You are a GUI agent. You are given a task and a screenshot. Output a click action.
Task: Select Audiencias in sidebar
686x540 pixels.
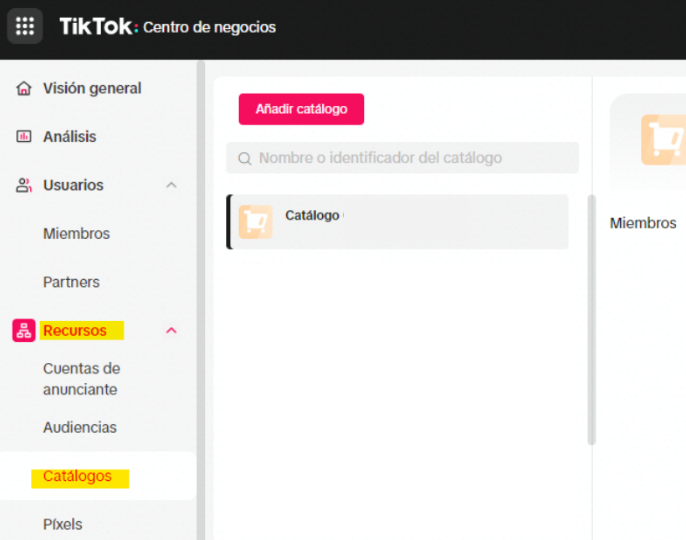pyautogui.click(x=80, y=428)
